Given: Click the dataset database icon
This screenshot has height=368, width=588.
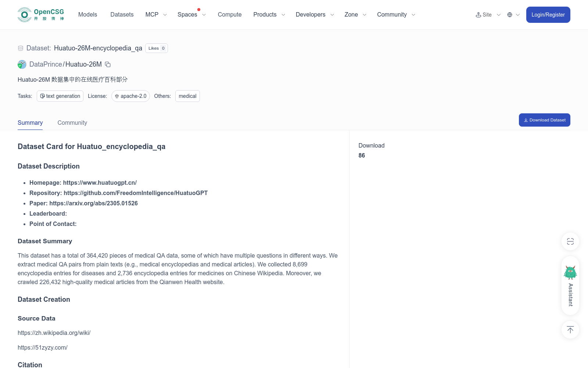Looking at the screenshot, I should (x=21, y=48).
